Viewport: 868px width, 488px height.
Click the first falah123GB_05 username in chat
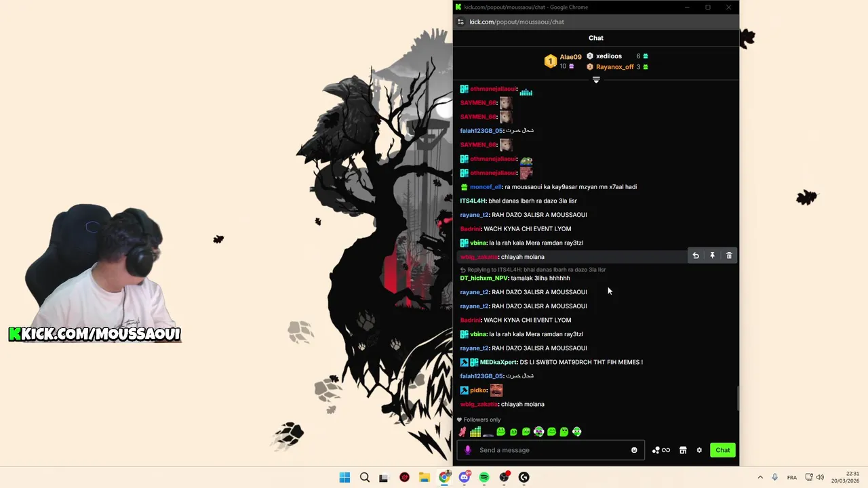481,131
